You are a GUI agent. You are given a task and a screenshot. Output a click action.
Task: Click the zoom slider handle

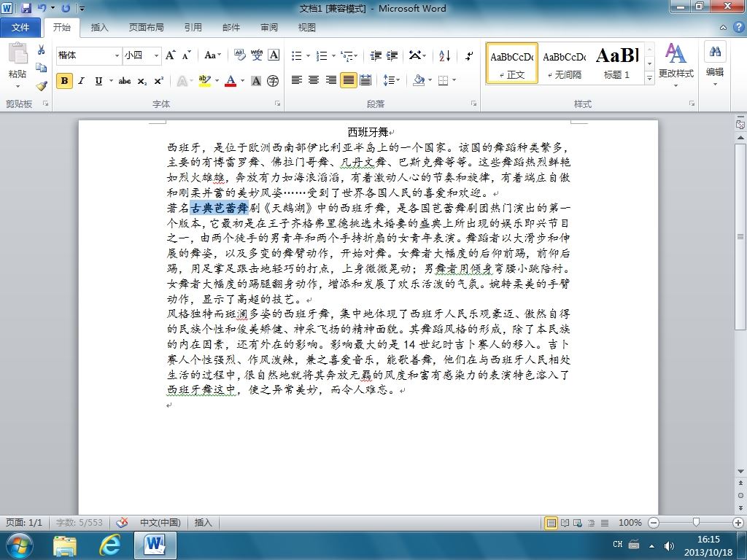tap(696, 522)
